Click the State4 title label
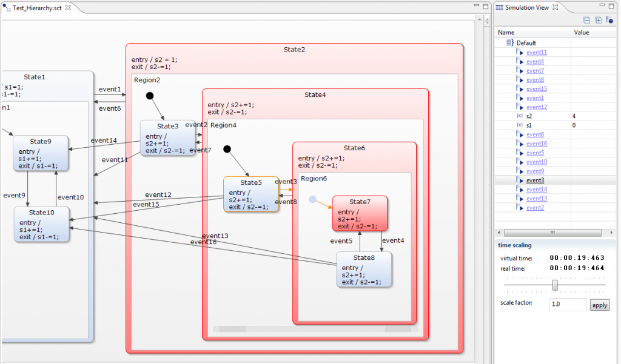621x364 pixels. click(315, 94)
